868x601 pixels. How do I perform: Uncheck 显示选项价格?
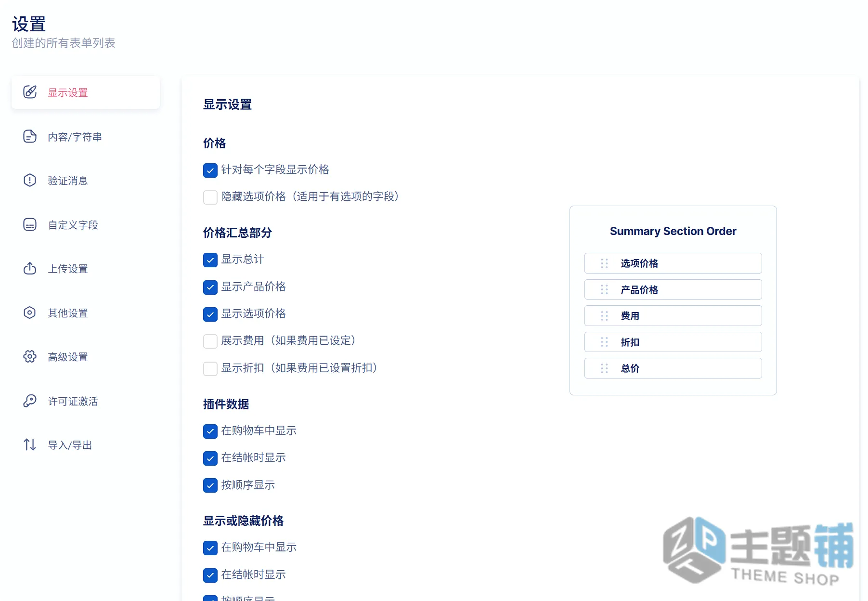click(210, 314)
